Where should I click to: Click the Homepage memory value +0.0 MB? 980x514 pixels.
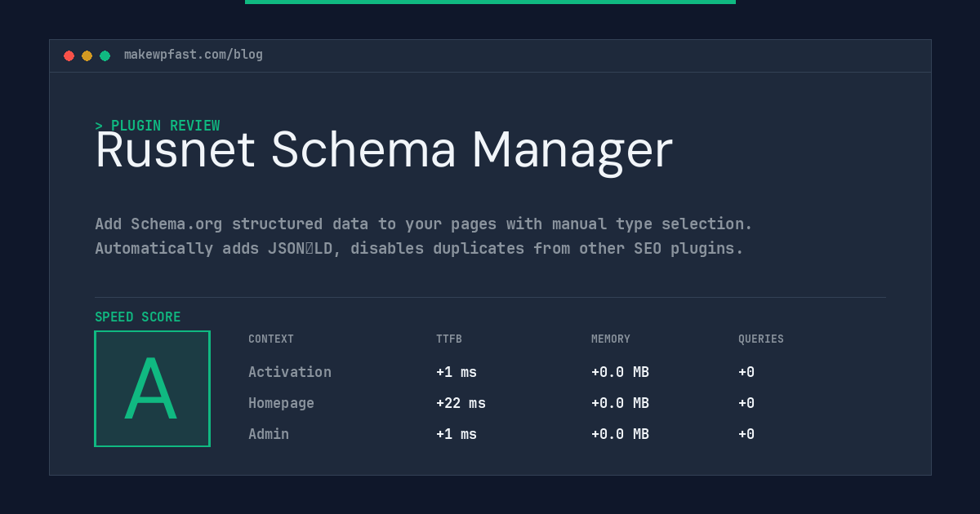(x=620, y=403)
